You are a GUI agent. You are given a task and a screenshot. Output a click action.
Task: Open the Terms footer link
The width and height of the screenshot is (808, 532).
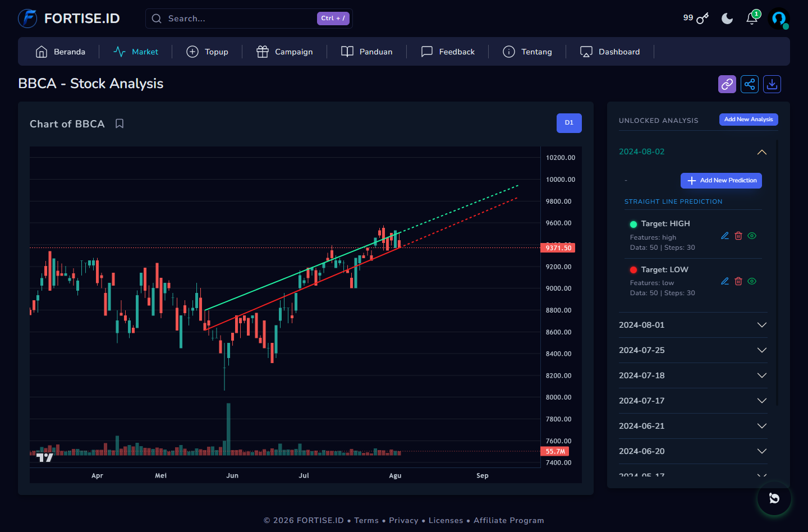[x=366, y=520]
